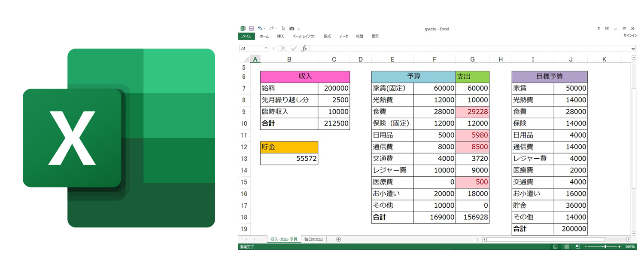Open the ページ レイアウト ribbon tab
644x258 pixels.
click(x=304, y=37)
